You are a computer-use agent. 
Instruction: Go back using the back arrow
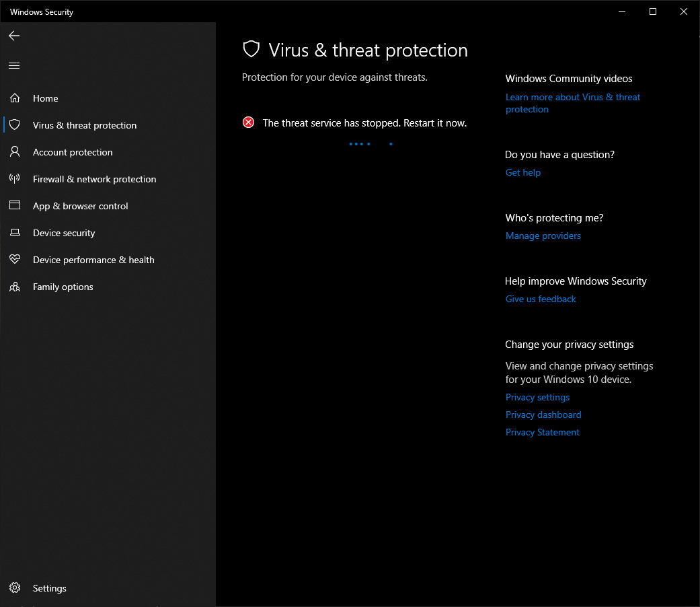pyautogui.click(x=14, y=36)
